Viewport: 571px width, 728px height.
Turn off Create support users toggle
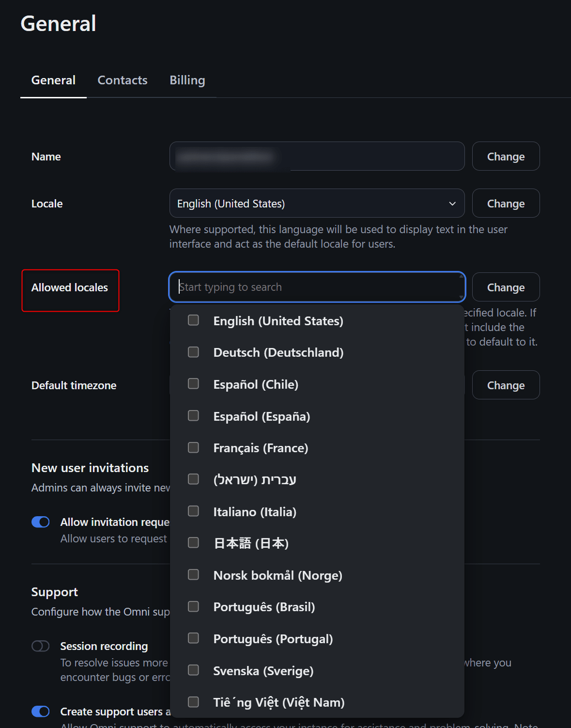[x=41, y=712]
